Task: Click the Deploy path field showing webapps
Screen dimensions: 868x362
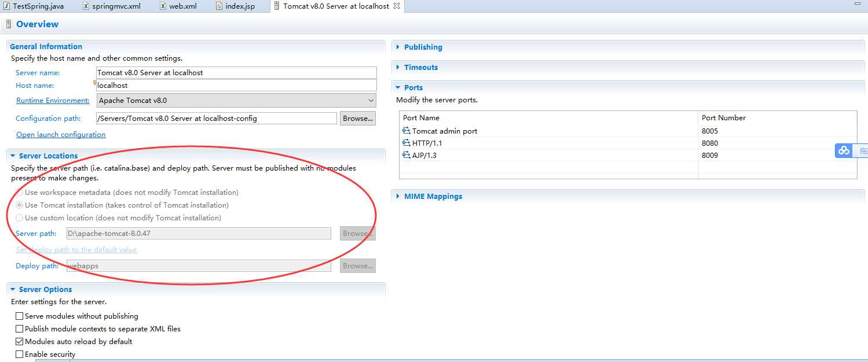Action: (x=199, y=266)
